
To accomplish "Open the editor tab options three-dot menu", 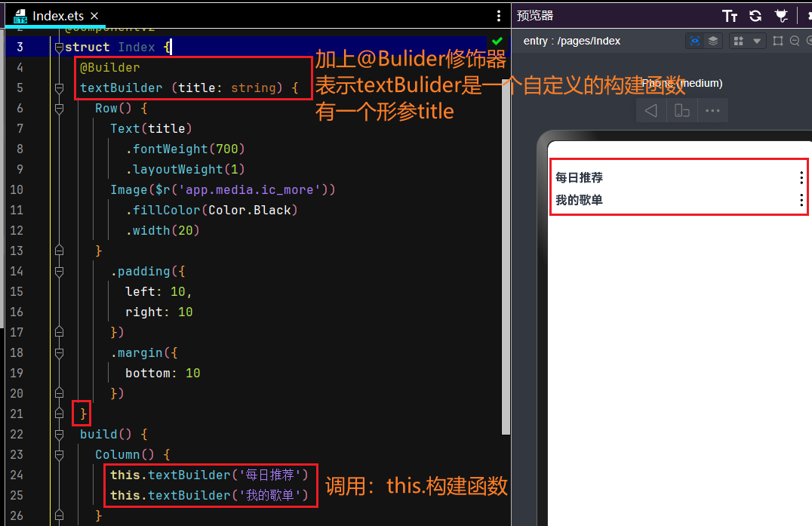I will 499,16.
